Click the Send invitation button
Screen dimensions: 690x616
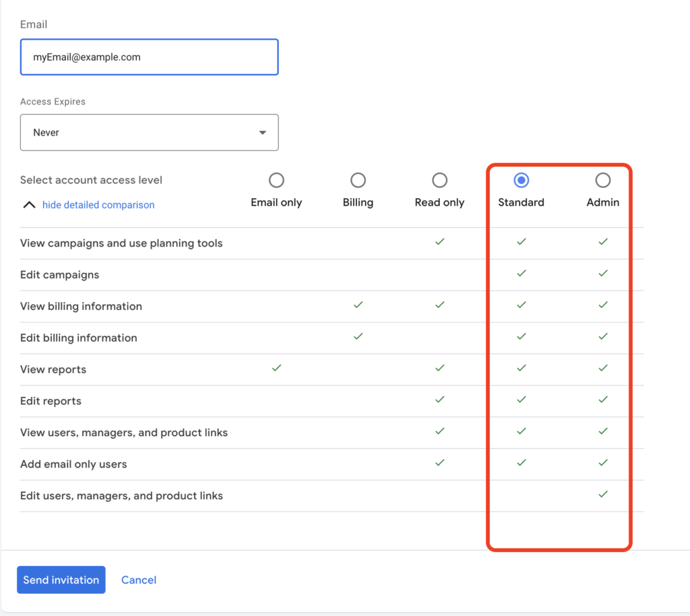(x=61, y=580)
